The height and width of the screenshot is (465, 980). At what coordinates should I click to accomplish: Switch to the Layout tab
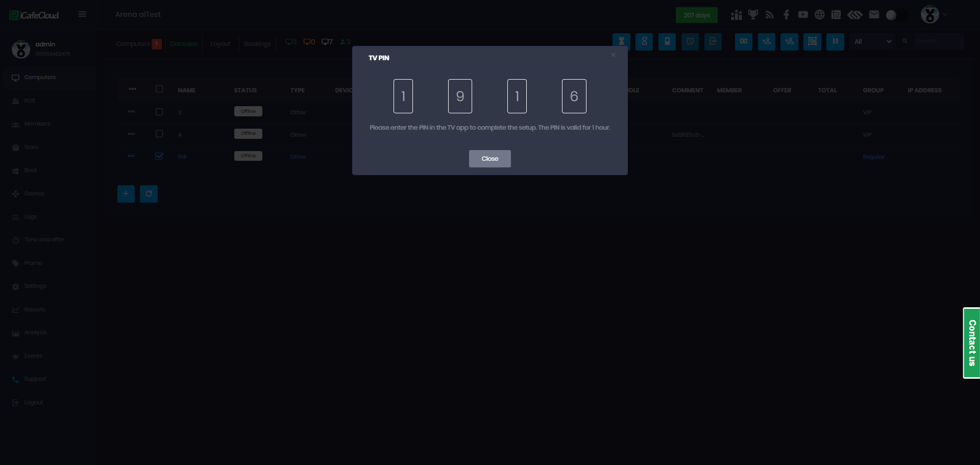coord(220,44)
